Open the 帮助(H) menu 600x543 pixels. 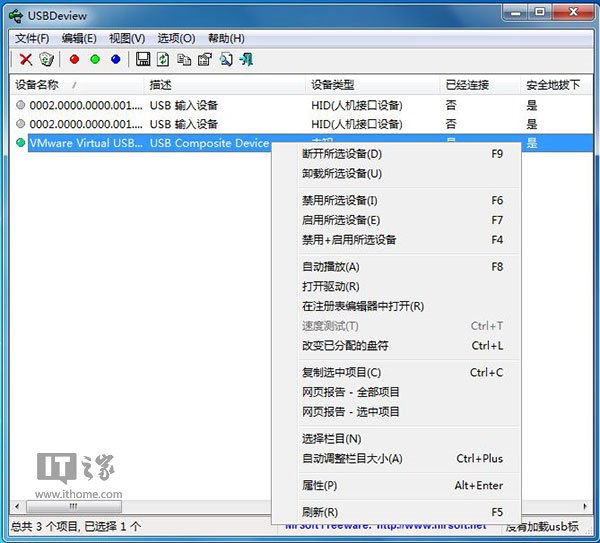[x=226, y=38]
